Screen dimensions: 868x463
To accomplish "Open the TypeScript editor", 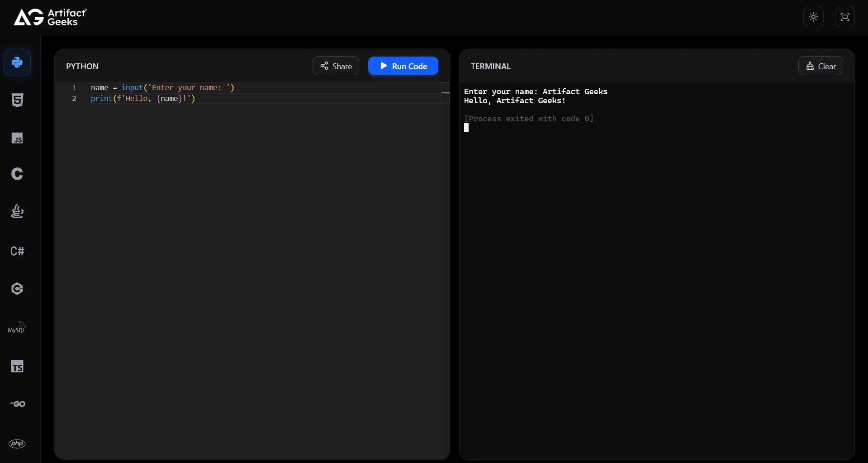I will click(x=17, y=366).
